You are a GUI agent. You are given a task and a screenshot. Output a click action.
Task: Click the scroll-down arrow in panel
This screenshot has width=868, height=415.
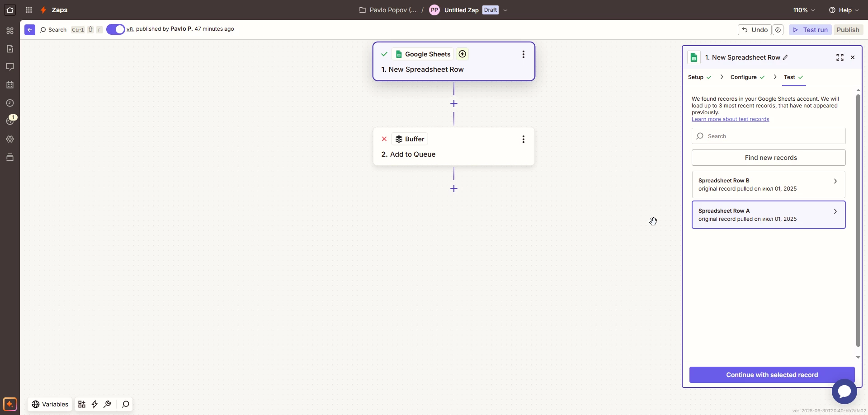[x=858, y=358]
